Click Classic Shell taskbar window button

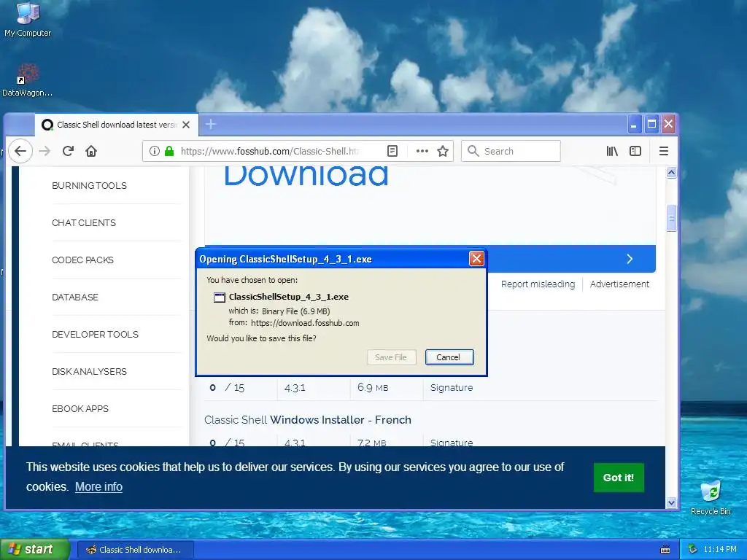(135, 550)
